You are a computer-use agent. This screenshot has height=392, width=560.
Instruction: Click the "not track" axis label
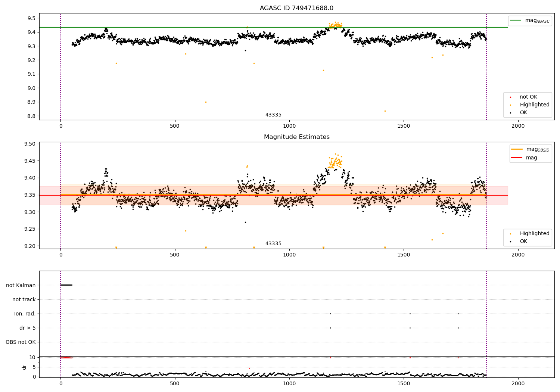pos(24,299)
